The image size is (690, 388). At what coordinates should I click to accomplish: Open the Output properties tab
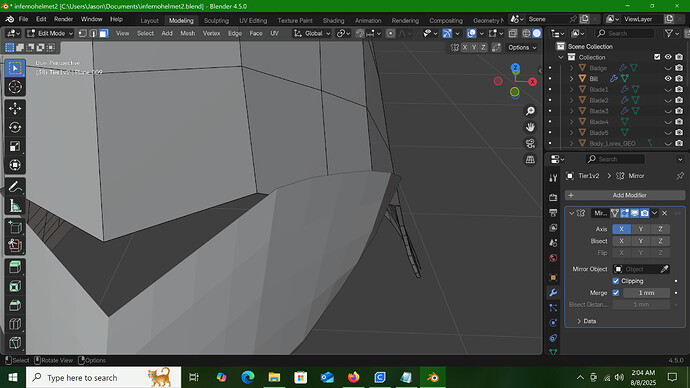(x=553, y=213)
